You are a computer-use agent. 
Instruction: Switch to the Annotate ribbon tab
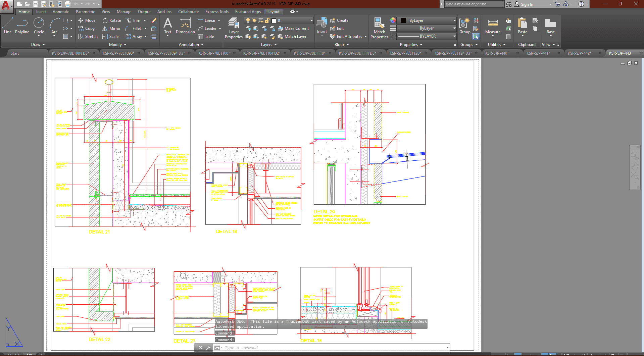[61, 12]
